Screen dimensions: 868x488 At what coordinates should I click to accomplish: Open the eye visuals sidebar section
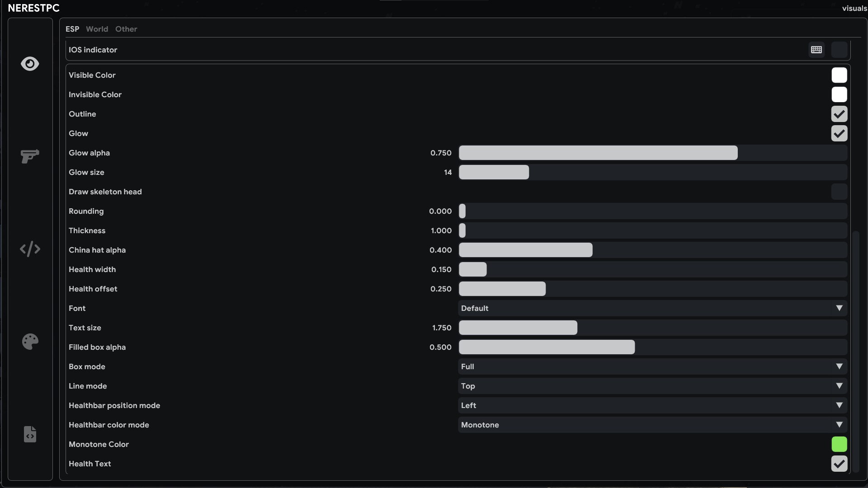pyautogui.click(x=30, y=64)
